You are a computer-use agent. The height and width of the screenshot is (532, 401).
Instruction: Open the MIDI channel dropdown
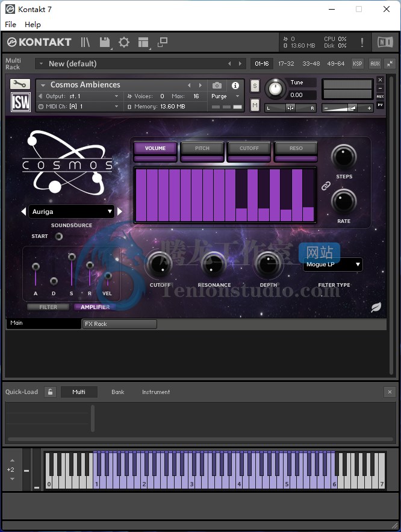[x=79, y=107]
